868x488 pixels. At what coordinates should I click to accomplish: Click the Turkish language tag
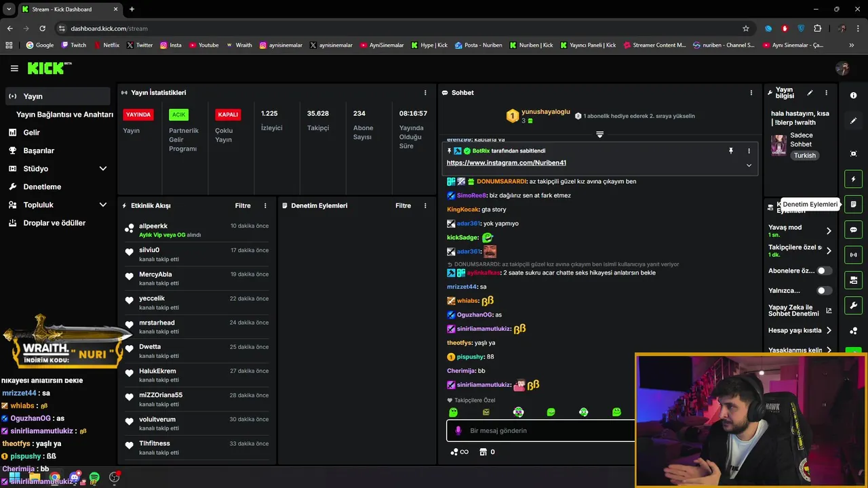pyautogui.click(x=805, y=155)
